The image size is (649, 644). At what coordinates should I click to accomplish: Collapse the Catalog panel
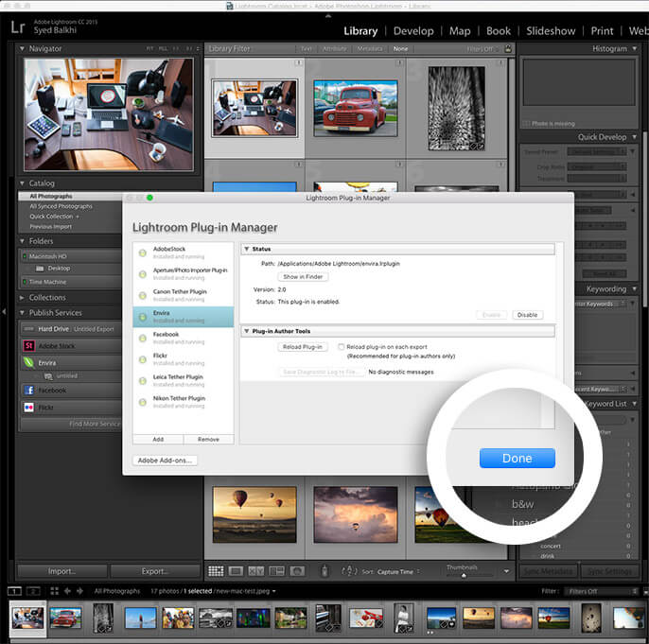tap(22, 183)
